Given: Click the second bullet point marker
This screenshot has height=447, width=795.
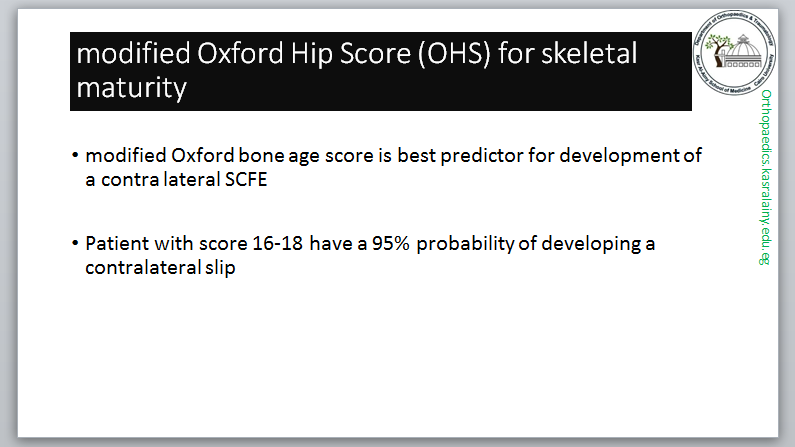Looking at the screenshot, I should click(x=75, y=245).
